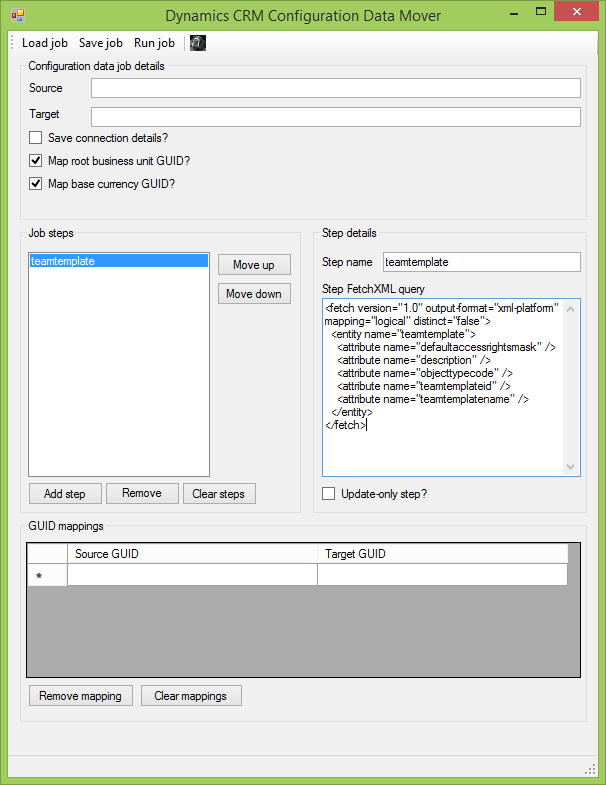Screen dimensions: 606x785
Task: Click the Clear mappings button
Action: coord(191,696)
